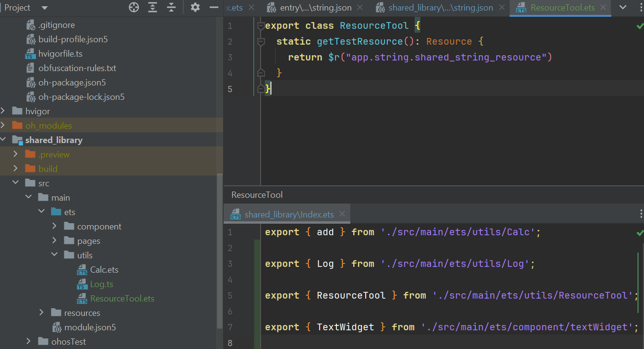Viewport: 644px width, 349px height.
Task: Open Calc.ets in the project tree
Action: (104, 269)
